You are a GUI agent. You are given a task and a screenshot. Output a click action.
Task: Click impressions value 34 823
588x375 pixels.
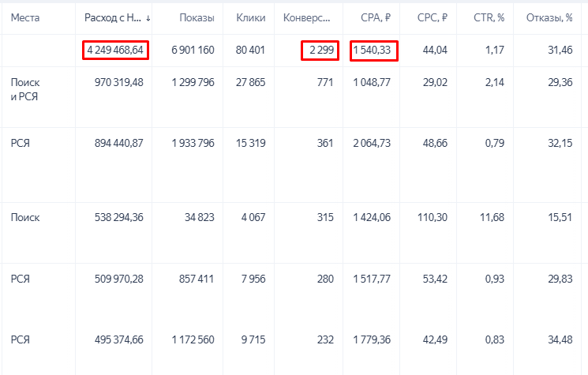(x=197, y=217)
